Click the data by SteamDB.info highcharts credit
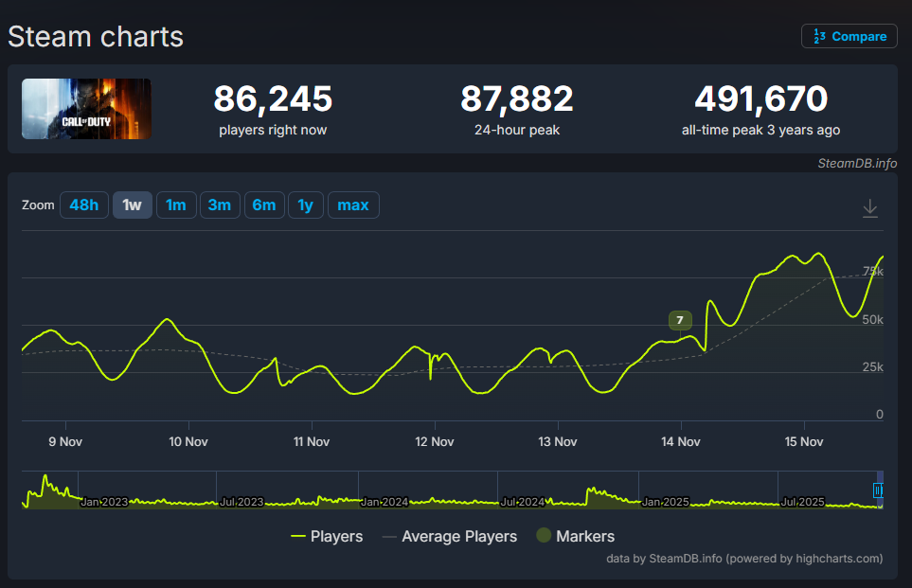 744,559
